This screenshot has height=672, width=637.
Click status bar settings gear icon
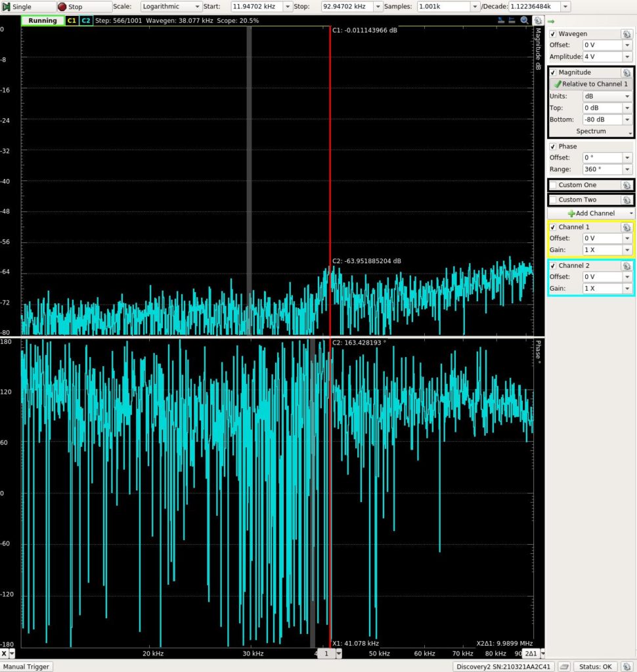(x=627, y=667)
